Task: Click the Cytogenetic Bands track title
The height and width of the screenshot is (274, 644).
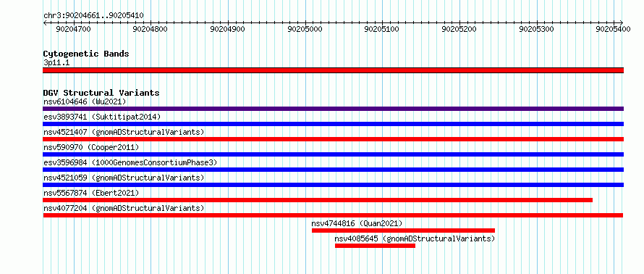Action: tap(86, 54)
